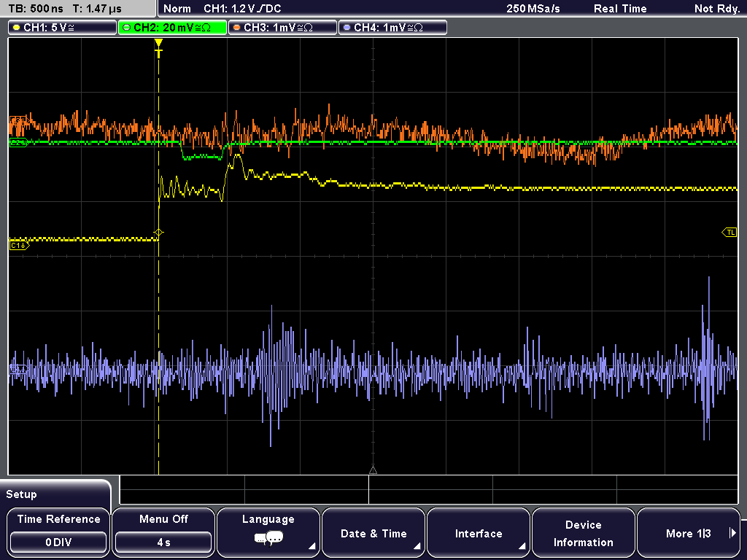Screen dimensions: 747x560
Task: Open the Language selection menu
Action: click(268, 532)
